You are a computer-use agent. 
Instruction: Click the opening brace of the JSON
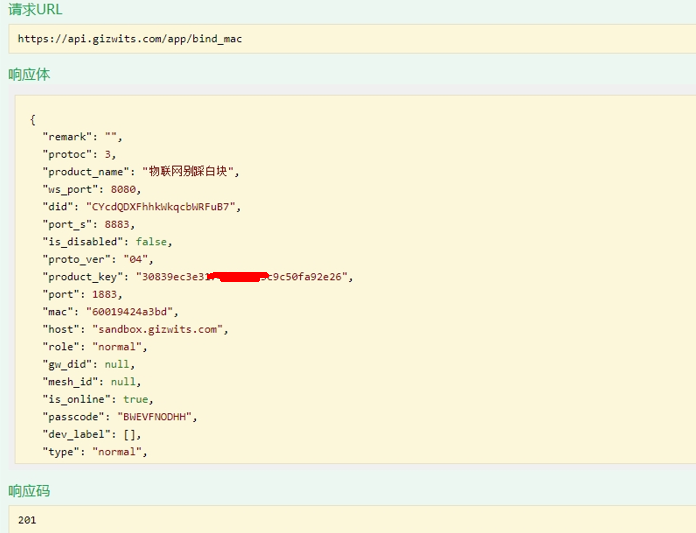point(32,119)
